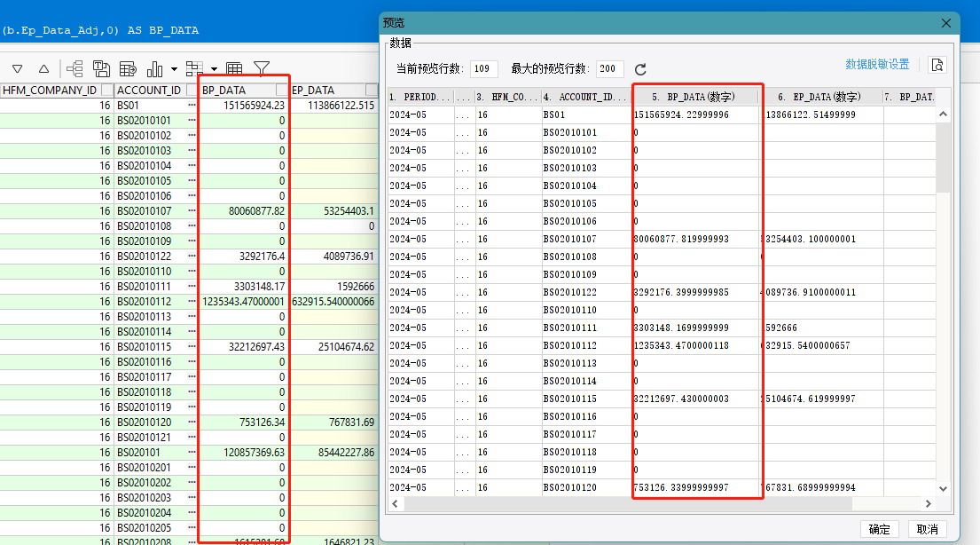Image resolution: width=980 pixels, height=545 pixels.
Task: Click the save text export icon
Action: click(x=102, y=68)
